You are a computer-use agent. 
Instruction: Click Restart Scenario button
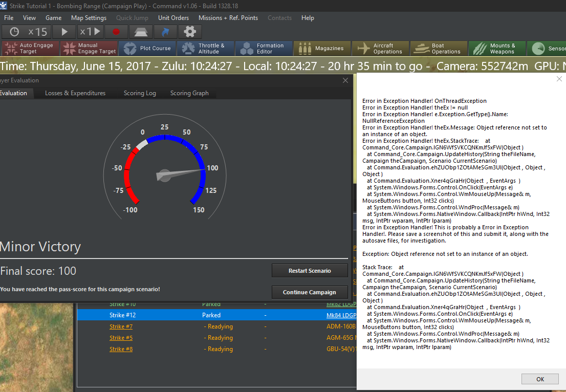click(310, 271)
